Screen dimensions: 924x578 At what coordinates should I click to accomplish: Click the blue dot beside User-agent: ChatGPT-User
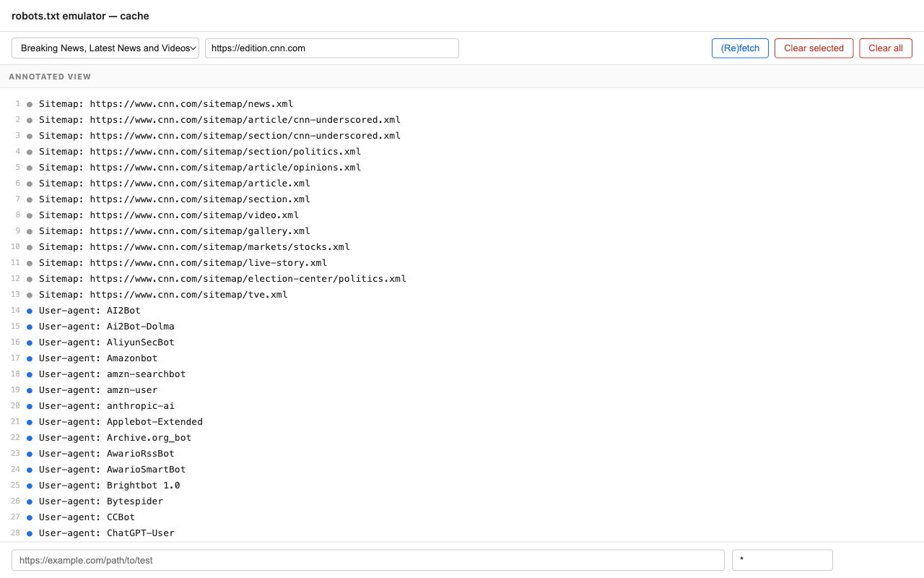pos(30,533)
